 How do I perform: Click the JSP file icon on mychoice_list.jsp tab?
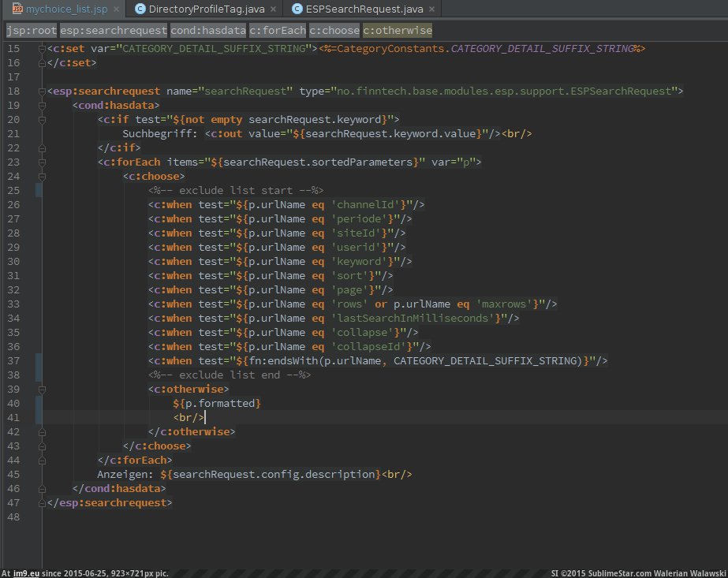pos(16,9)
